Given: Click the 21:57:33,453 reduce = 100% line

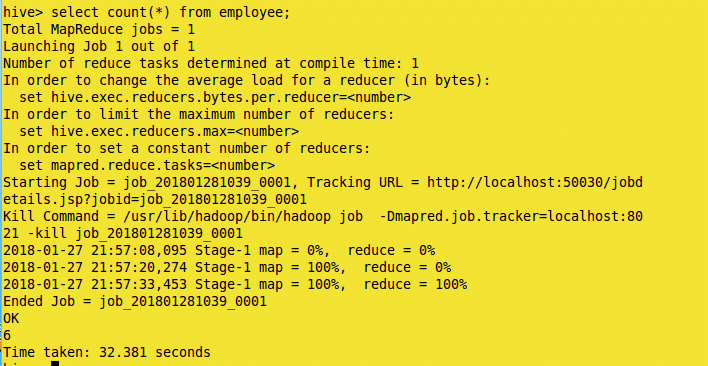Looking at the screenshot, I should click(x=235, y=285).
